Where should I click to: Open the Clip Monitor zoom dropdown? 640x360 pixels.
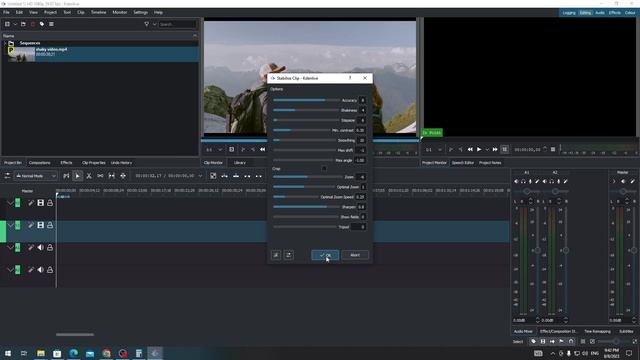[214, 149]
